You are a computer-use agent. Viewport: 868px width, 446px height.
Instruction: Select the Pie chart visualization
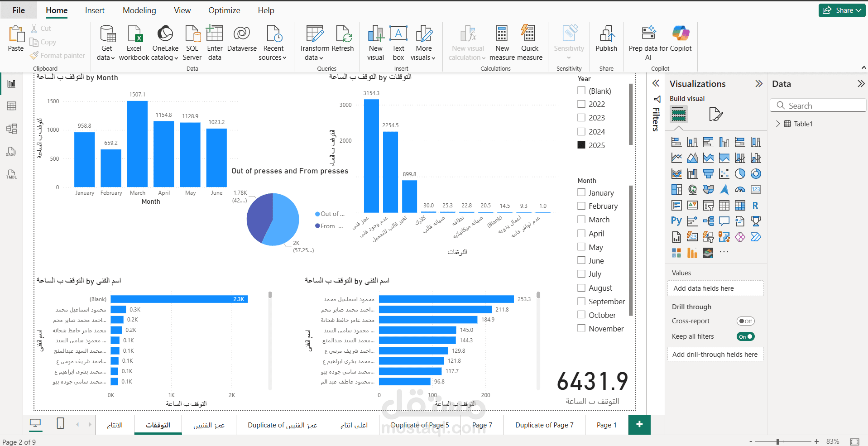740,174
